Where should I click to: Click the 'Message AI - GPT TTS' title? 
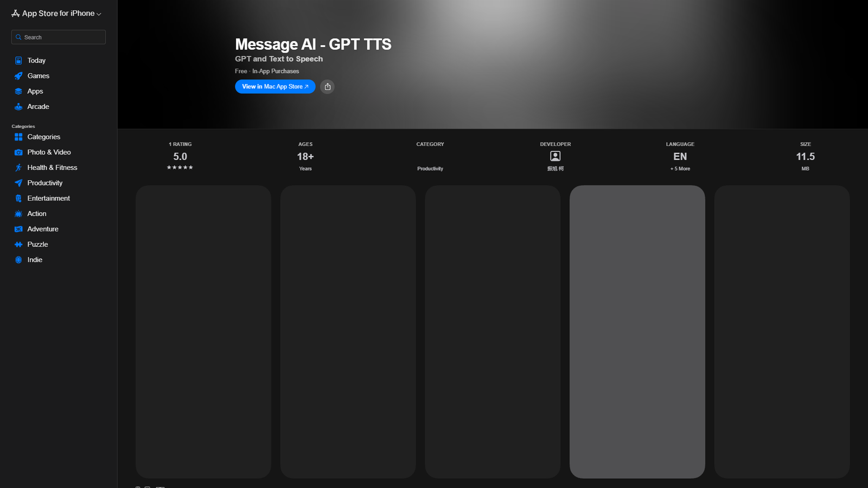pyautogui.click(x=313, y=44)
